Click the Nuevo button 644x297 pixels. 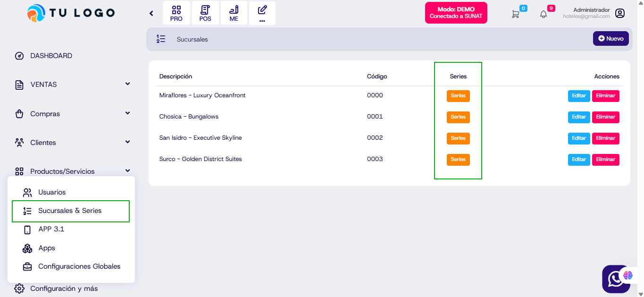611,39
